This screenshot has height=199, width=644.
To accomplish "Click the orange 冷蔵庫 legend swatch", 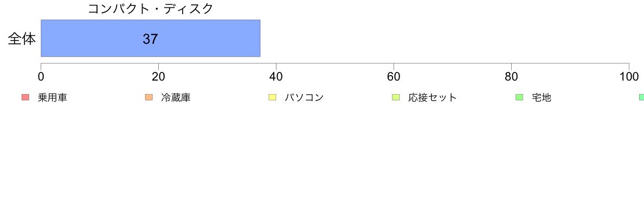I will (x=149, y=97).
